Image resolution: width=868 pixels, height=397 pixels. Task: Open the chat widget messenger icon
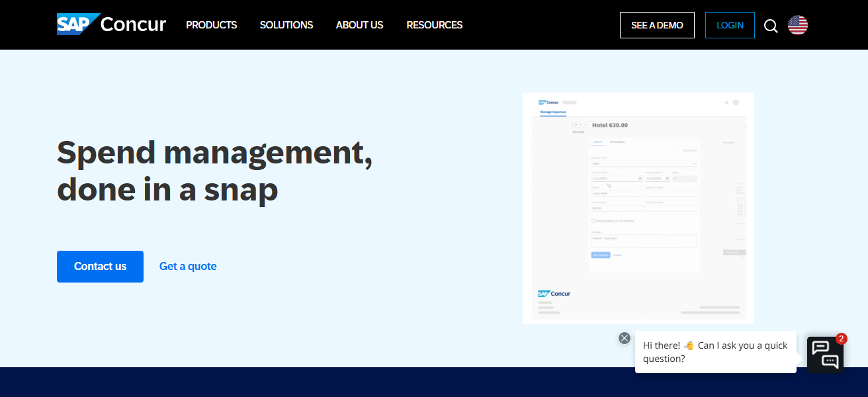click(825, 355)
